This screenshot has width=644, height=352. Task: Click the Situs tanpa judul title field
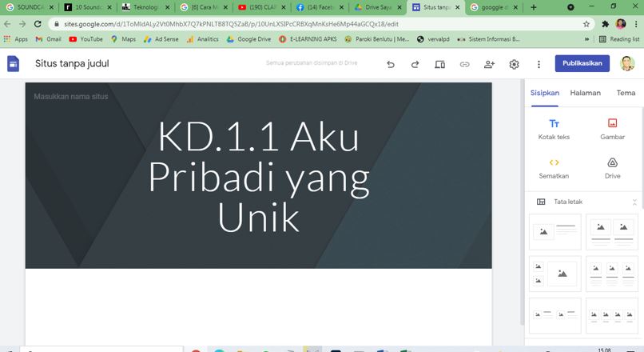coord(72,64)
